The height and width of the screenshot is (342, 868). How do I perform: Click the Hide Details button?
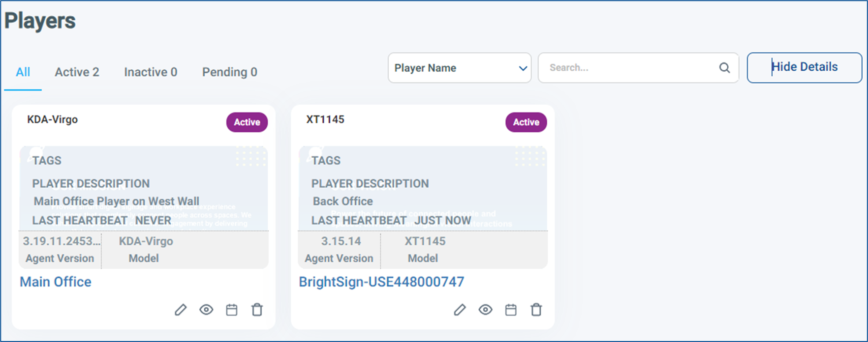(805, 67)
